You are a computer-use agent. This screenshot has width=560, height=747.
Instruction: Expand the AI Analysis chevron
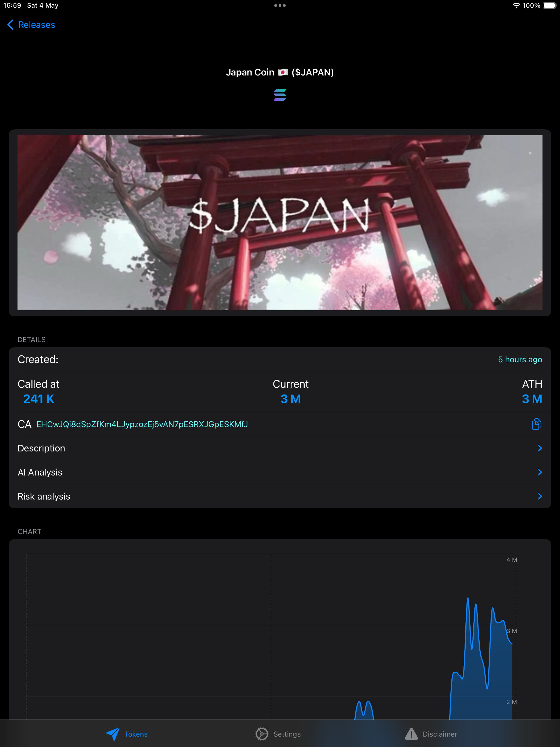tap(540, 472)
